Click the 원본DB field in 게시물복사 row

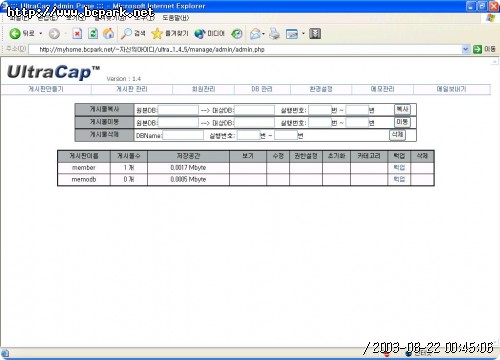[178, 110]
